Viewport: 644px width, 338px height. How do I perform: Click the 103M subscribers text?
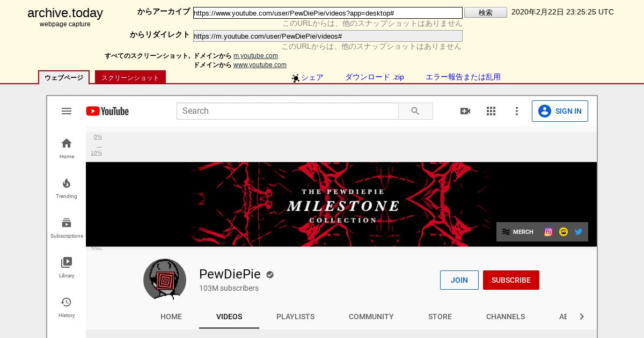coord(229,288)
